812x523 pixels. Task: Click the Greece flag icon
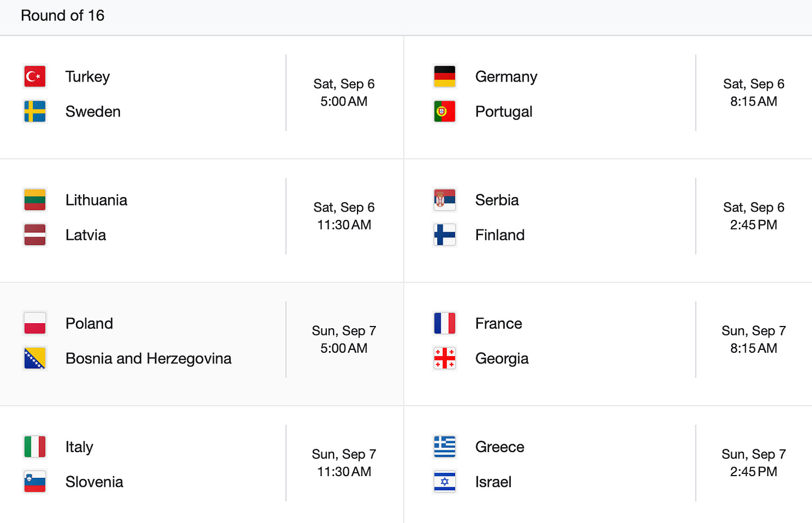pos(444,447)
